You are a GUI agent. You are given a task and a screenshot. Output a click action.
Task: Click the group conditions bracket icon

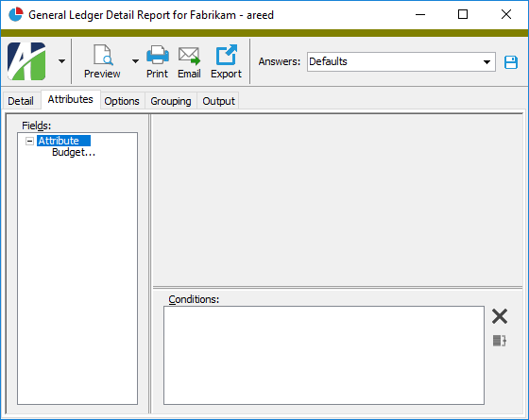click(x=500, y=341)
